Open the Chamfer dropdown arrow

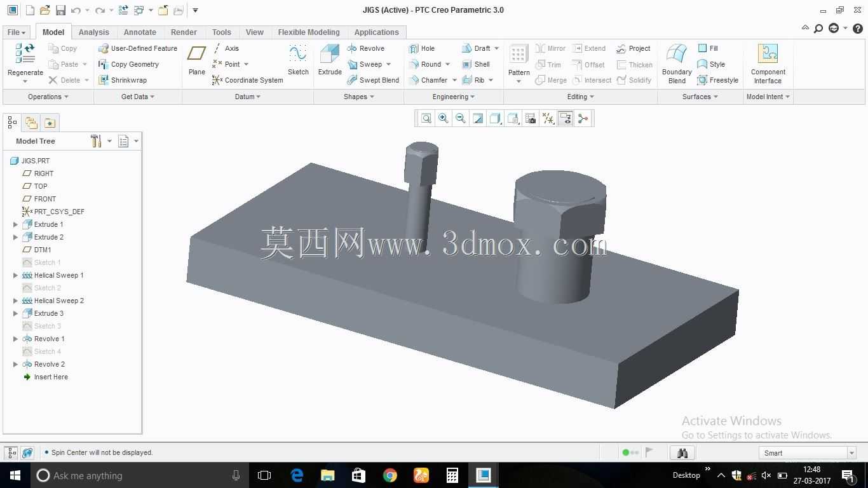pos(454,80)
